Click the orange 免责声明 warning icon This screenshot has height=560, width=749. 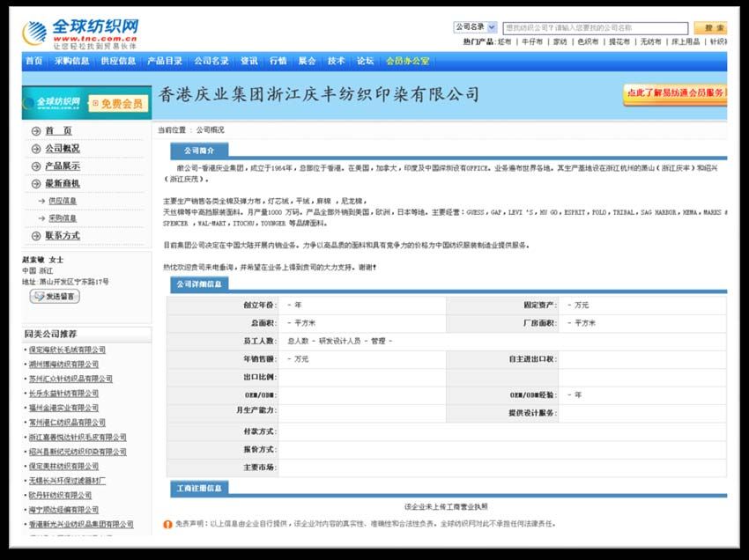[x=167, y=525]
